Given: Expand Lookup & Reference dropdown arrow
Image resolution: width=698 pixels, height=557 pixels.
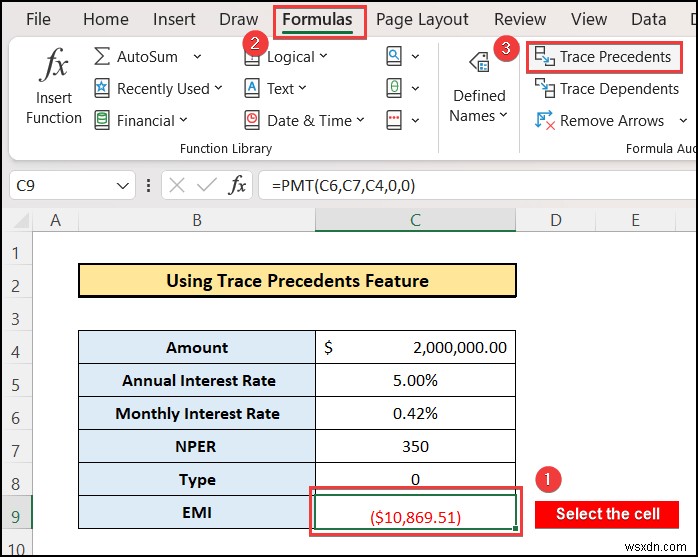Looking at the screenshot, I should (415, 57).
